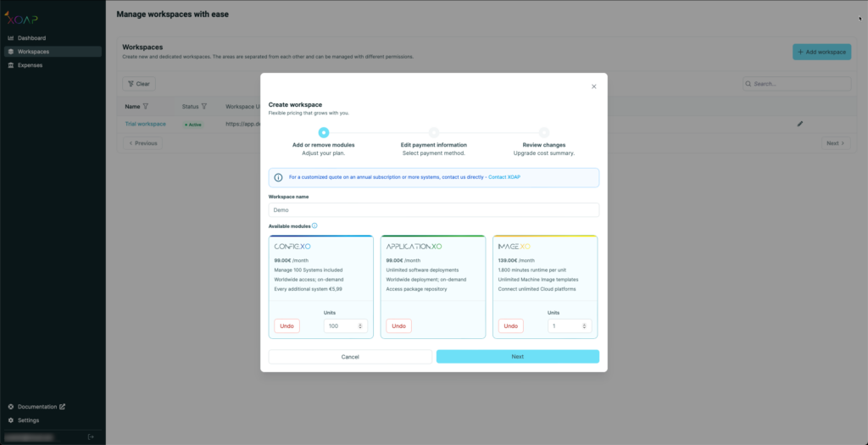Click the Workspace name input field
This screenshot has width=868, height=445.
[x=434, y=209]
